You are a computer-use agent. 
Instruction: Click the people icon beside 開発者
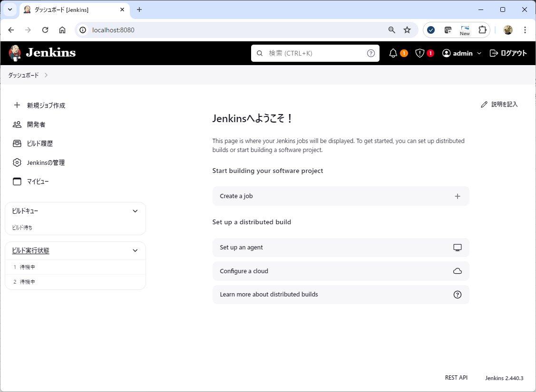click(17, 124)
